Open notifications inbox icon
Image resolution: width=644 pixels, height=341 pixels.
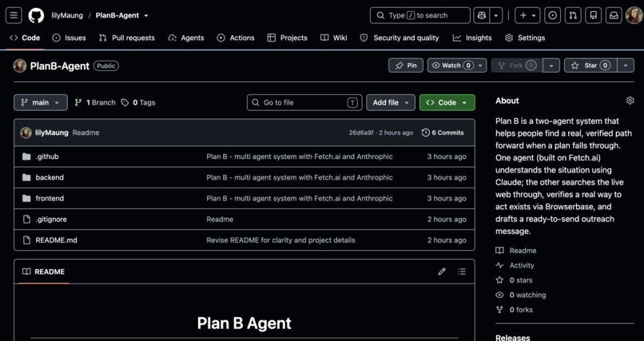614,16
